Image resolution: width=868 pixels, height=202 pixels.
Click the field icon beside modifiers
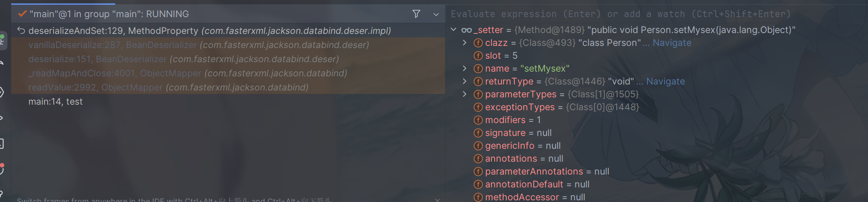pos(478,120)
